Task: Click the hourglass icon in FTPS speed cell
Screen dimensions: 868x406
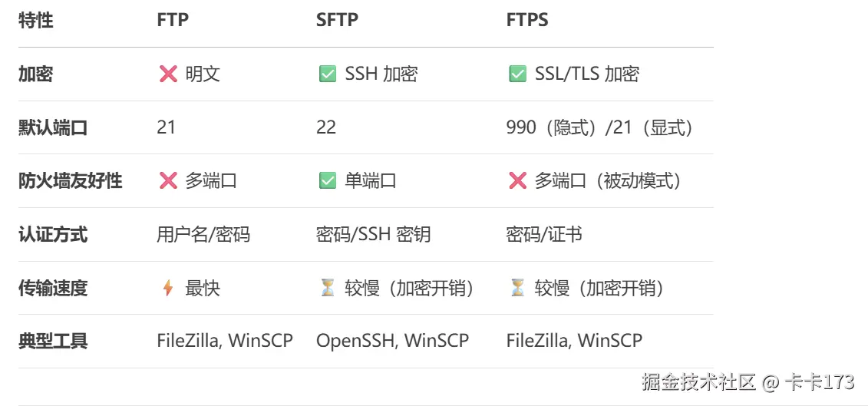Action: tap(517, 288)
